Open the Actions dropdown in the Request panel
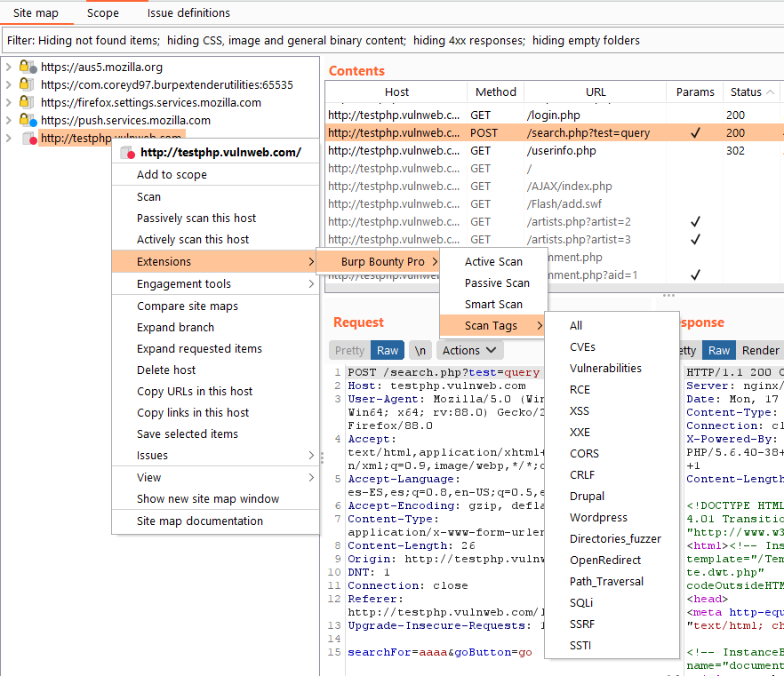The width and height of the screenshot is (784, 676). pyautogui.click(x=469, y=350)
